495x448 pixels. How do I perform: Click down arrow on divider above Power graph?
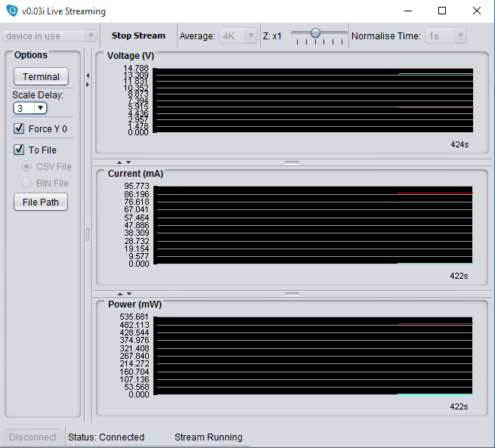tap(128, 293)
